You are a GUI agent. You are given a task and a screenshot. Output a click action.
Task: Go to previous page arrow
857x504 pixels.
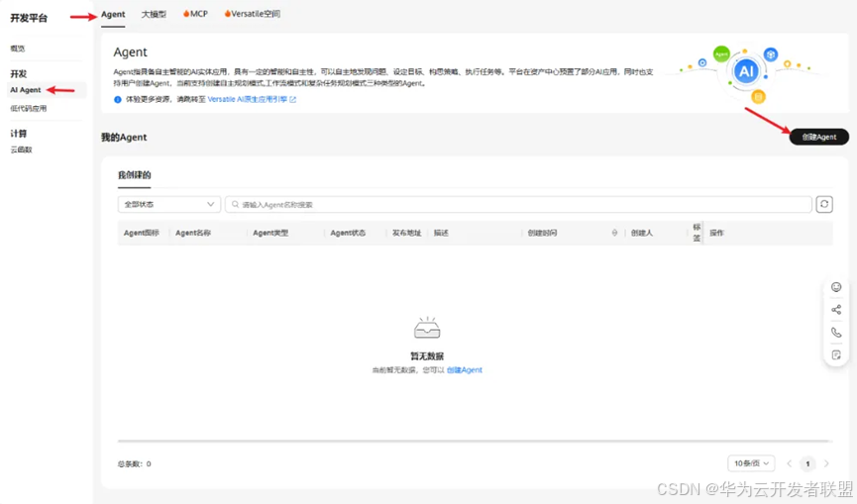pos(790,463)
